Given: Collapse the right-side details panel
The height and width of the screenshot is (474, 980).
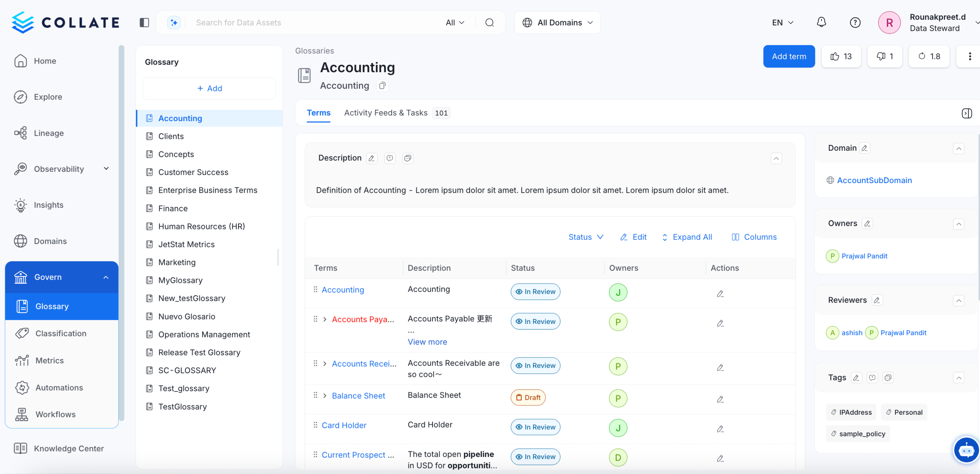Looking at the screenshot, I should [967, 113].
